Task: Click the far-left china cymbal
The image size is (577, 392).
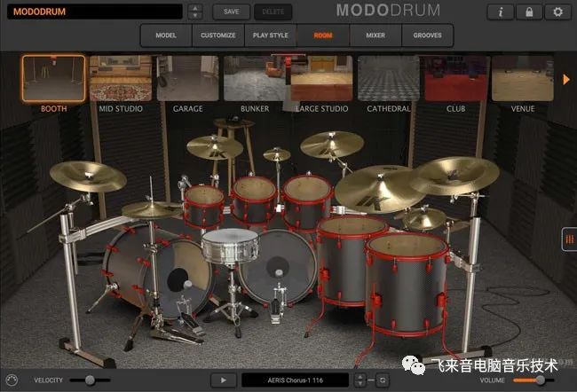Action: pyautogui.click(x=88, y=176)
